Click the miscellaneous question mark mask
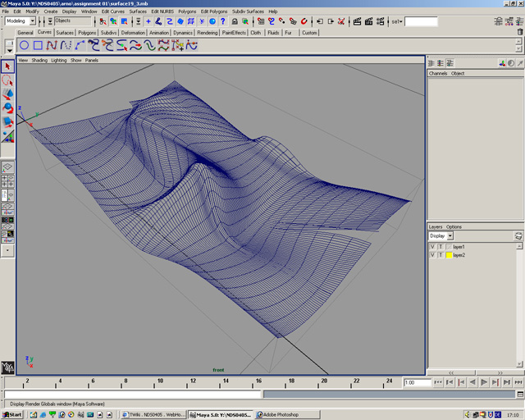This screenshot has height=420, width=525. 223,21
